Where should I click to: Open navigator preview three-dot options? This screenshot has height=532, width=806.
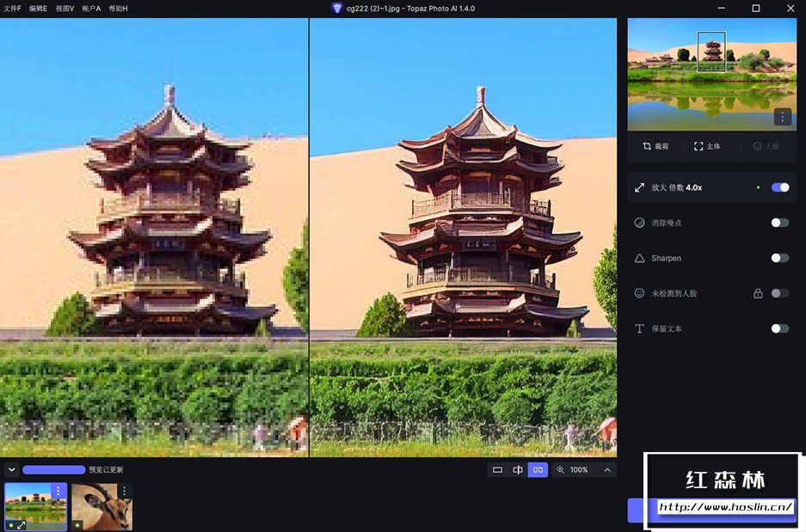(783, 117)
